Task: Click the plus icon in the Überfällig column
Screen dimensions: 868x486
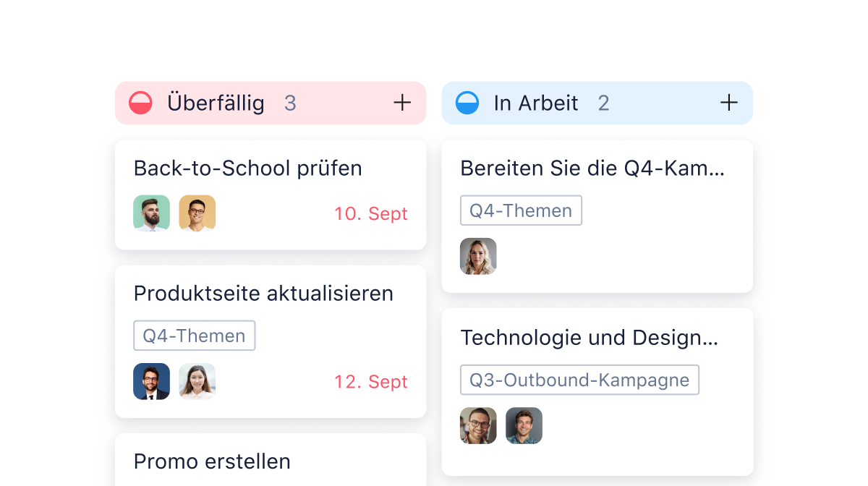Action: [x=402, y=103]
